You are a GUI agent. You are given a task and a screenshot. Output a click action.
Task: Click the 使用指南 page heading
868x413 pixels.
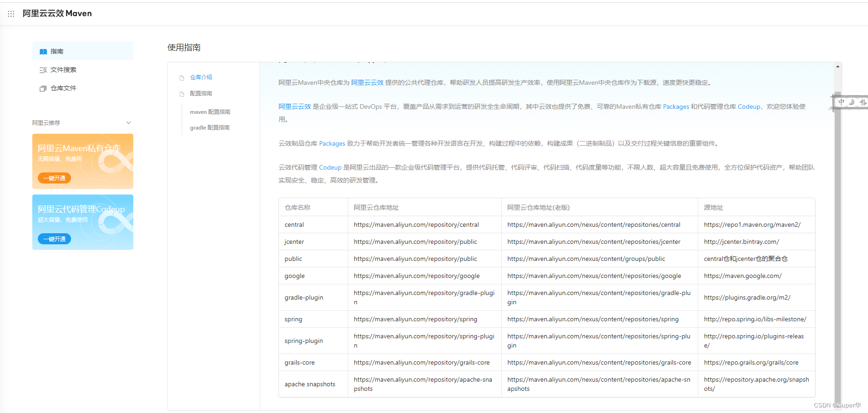[184, 47]
